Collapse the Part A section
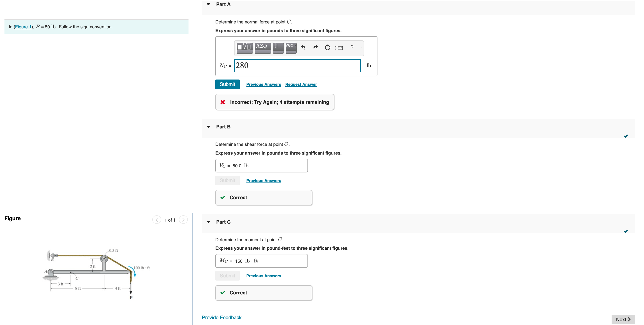This screenshot has height=325, width=644. [208, 4]
